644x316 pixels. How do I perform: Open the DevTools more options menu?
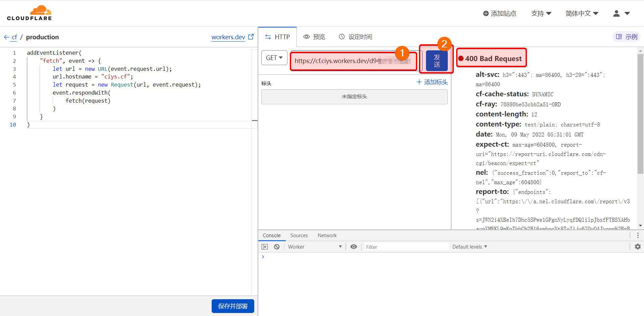point(638,235)
